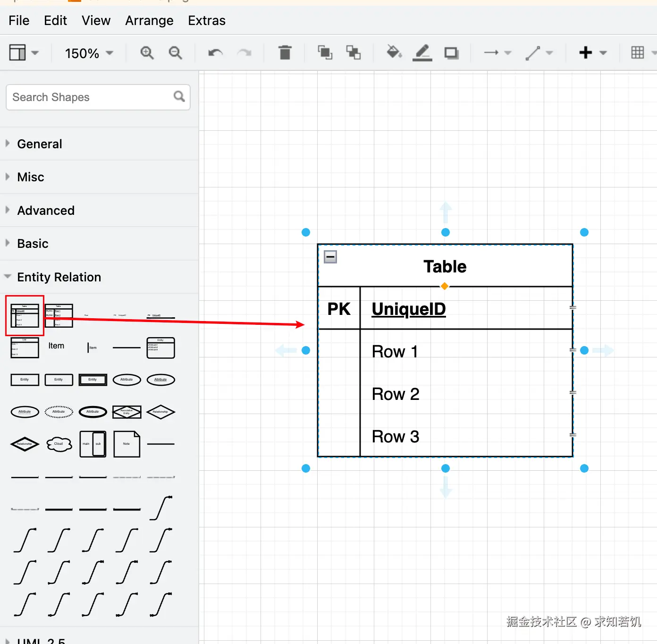This screenshot has width=657, height=644.
Task: Open the waypoints line style dropdown
Action: (x=539, y=53)
